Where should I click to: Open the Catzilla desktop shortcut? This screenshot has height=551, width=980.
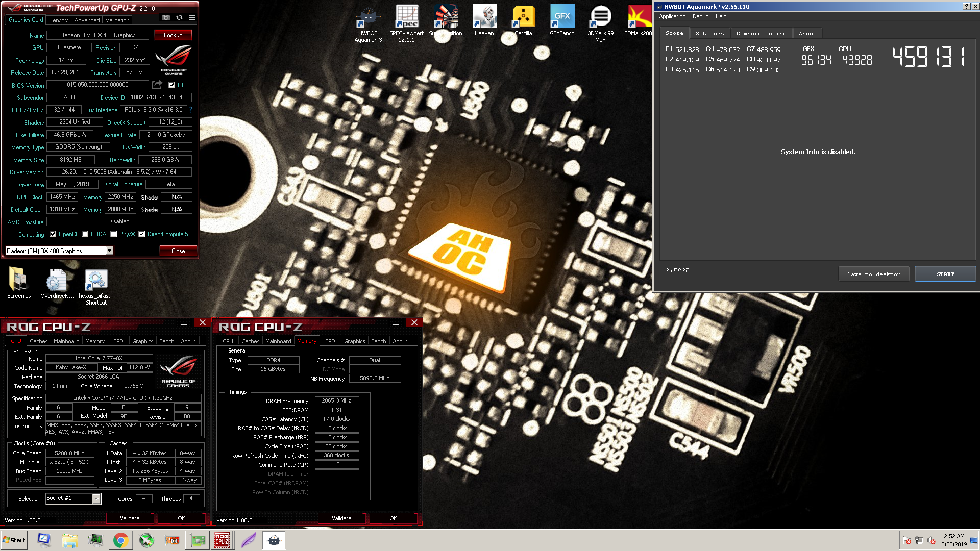[x=523, y=20]
